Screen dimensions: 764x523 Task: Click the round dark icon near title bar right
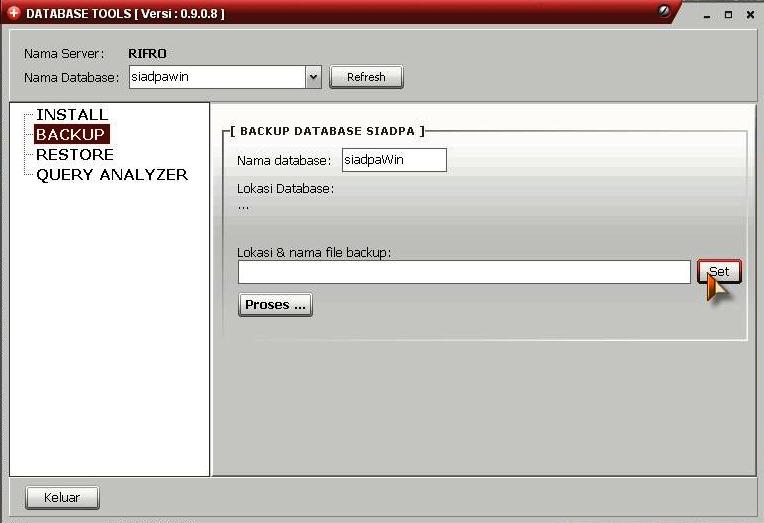click(x=664, y=11)
